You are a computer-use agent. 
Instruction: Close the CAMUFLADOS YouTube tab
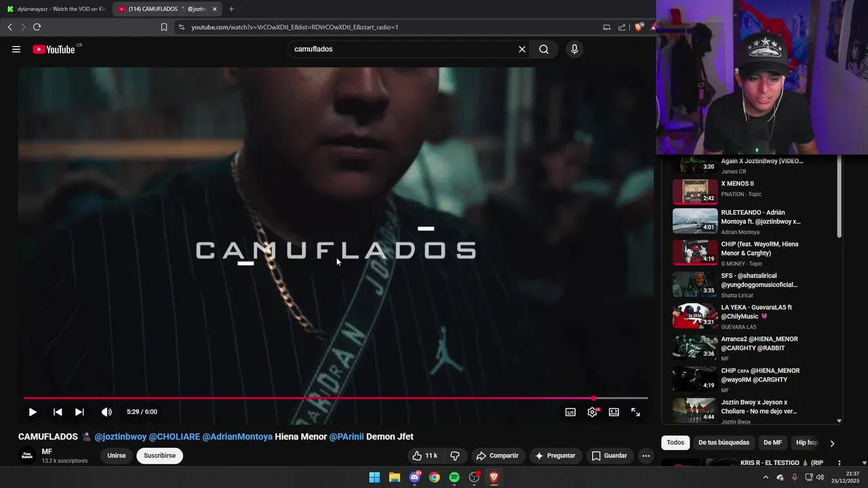[214, 9]
